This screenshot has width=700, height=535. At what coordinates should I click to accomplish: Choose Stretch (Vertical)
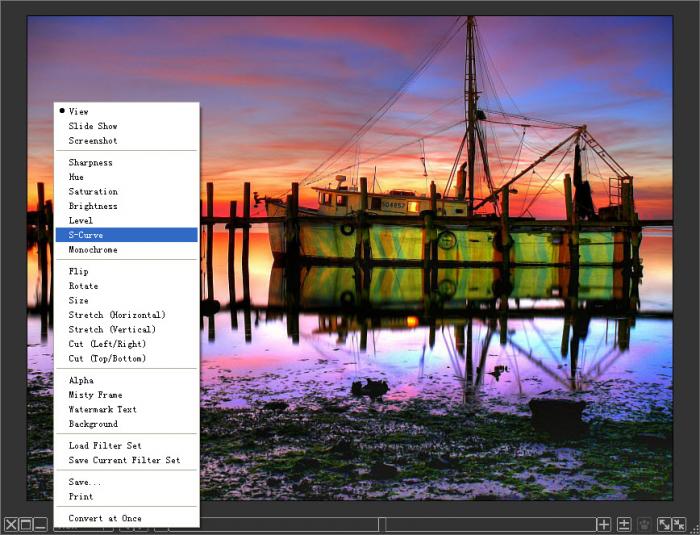point(126,330)
